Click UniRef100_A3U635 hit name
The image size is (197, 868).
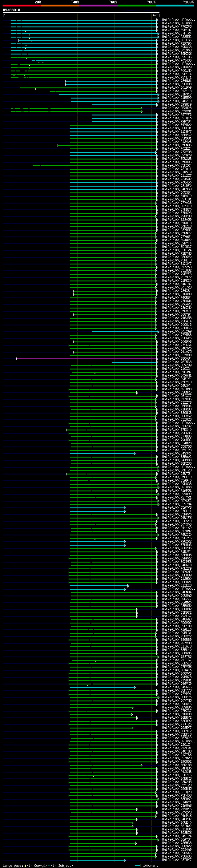point(176,857)
